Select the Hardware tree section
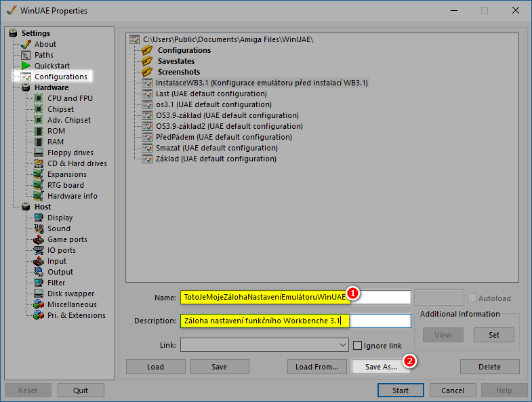 (52, 87)
